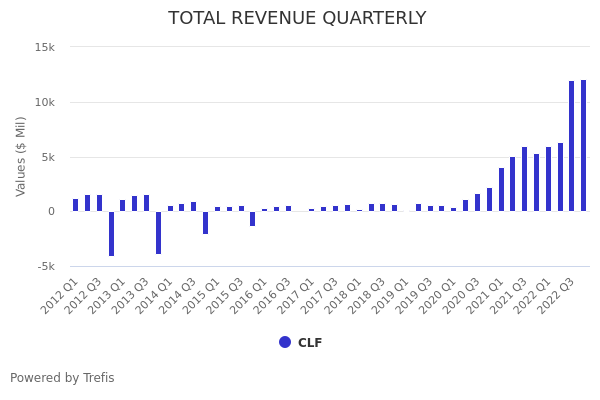Click the Values ($ Mil) axis title
The image size is (600, 400).
[x=21, y=156]
